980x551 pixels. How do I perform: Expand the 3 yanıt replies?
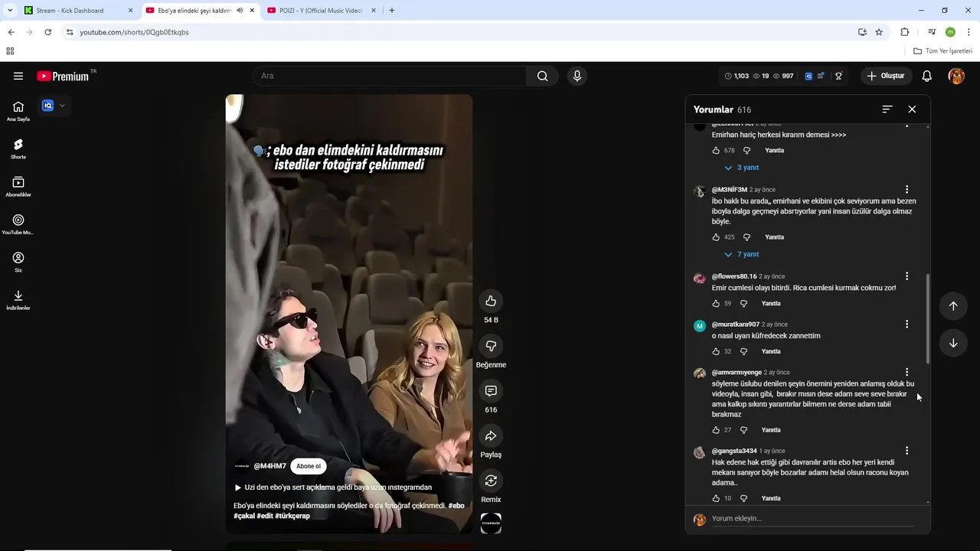pyautogui.click(x=742, y=168)
